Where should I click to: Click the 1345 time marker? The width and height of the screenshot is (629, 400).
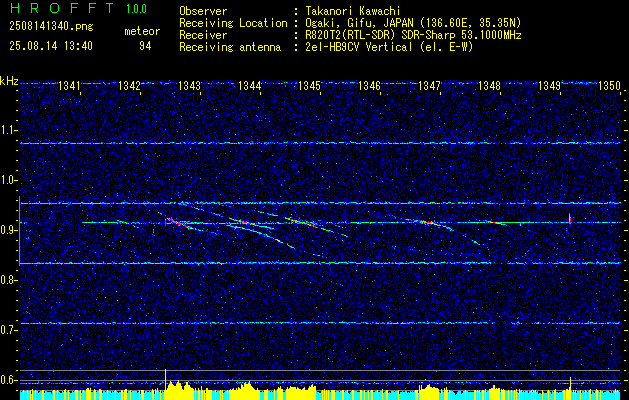click(309, 86)
